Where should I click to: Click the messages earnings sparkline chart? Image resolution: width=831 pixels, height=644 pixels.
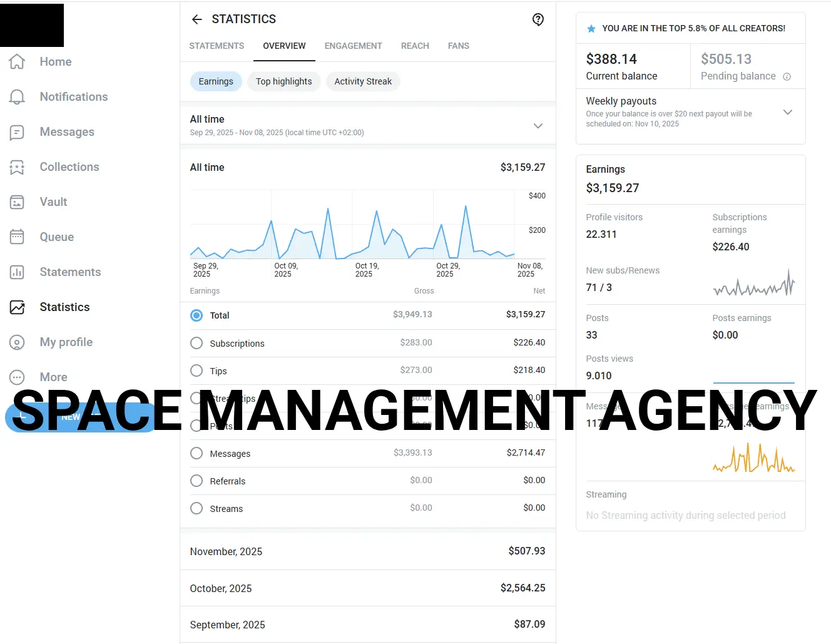(x=753, y=457)
